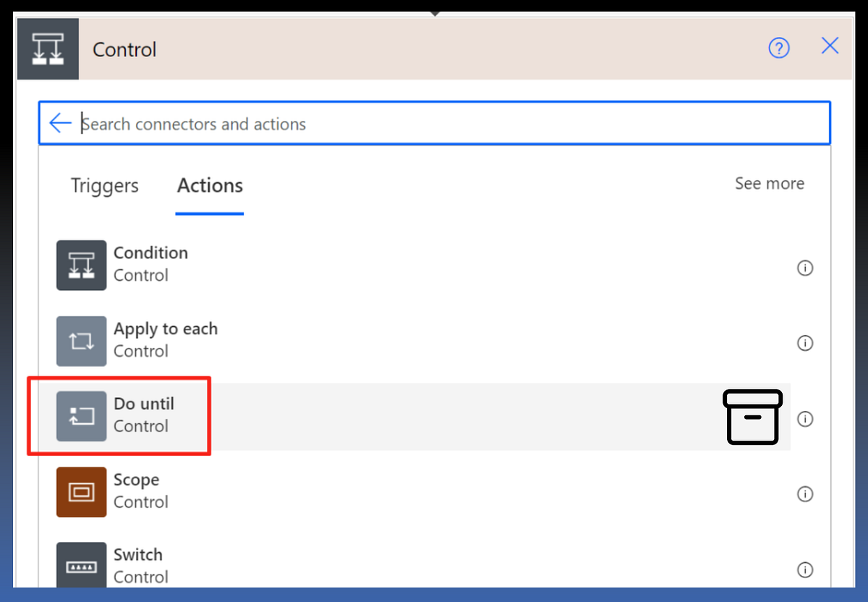
Task: Select the Switch control icon
Action: pos(81,566)
